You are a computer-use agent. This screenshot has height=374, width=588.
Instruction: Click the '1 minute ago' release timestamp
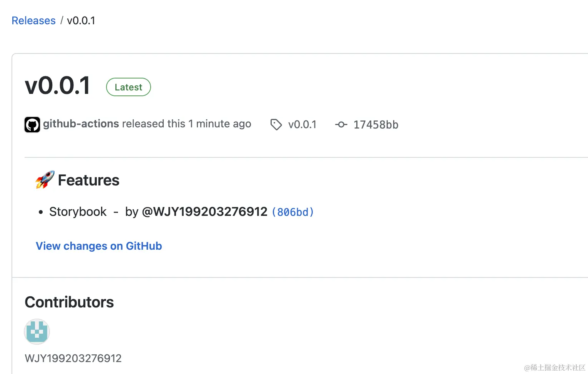[x=220, y=124]
